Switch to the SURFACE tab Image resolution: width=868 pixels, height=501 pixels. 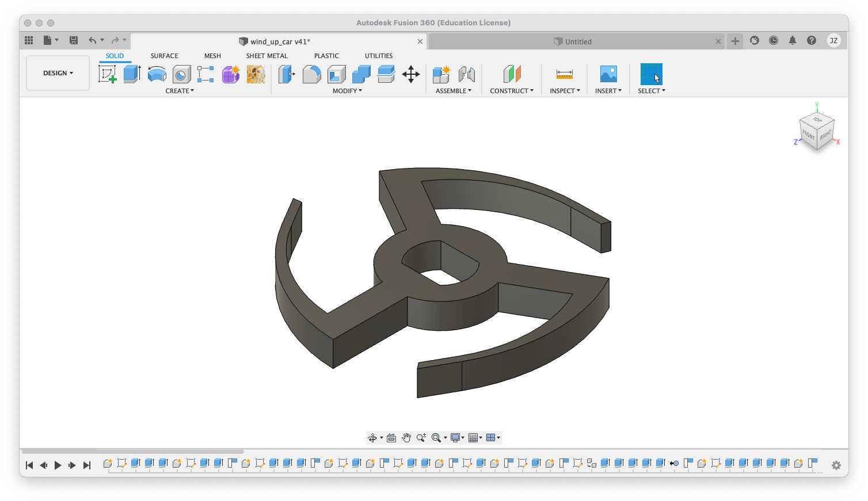(x=165, y=56)
